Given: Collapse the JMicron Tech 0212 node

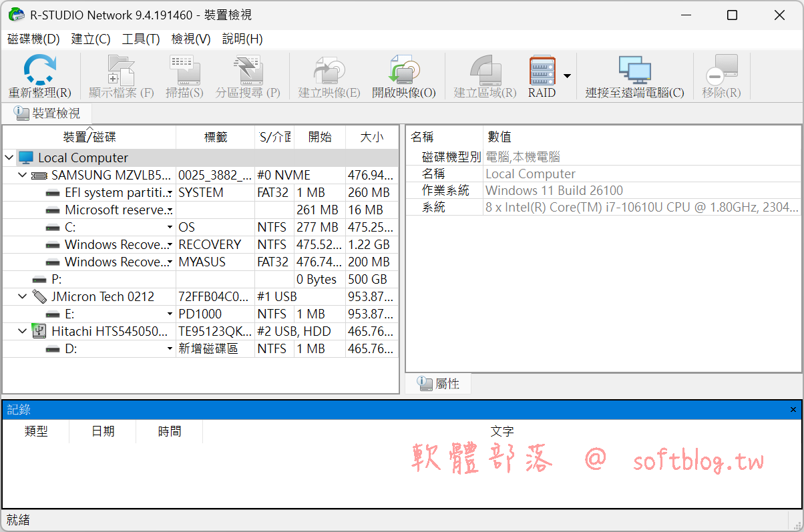Looking at the screenshot, I should (x=23, y=297).
